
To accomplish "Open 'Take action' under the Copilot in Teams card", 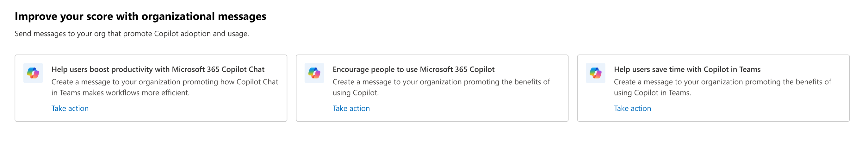I will [x=632, y=108].
